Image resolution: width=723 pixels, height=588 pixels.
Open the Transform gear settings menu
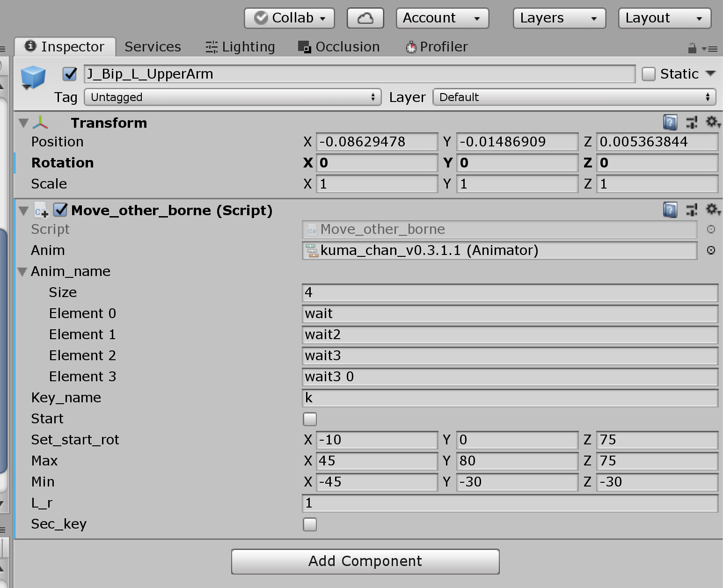(x=713, y=122)
